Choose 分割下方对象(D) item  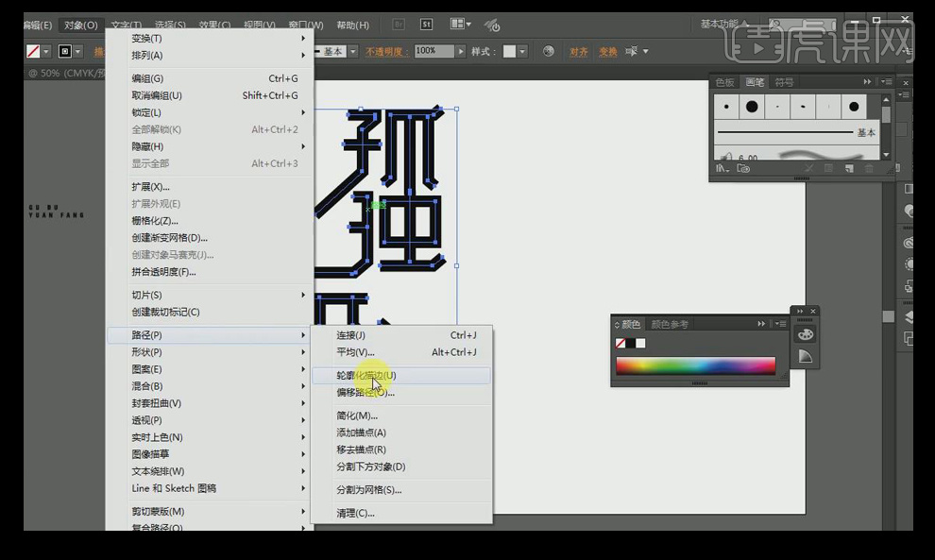coord(401,467)
